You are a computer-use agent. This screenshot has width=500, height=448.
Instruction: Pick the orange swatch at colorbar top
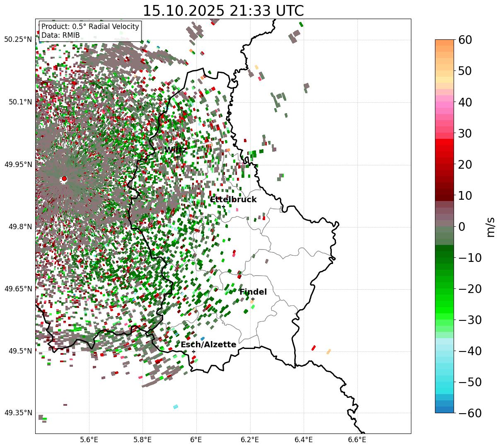(x=444, y=43)
